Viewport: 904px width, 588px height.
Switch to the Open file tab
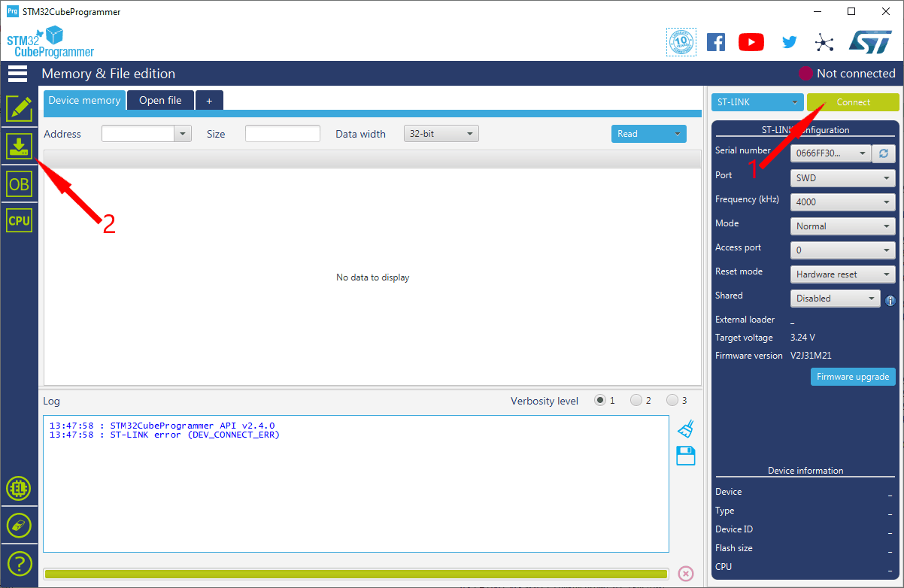pos(160,100)
